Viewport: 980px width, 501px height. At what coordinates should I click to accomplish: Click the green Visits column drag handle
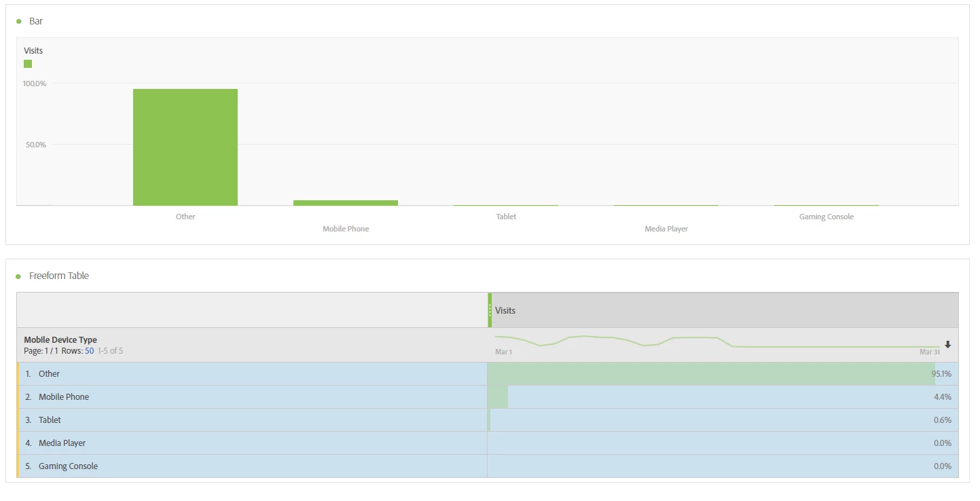click(490, 310)
